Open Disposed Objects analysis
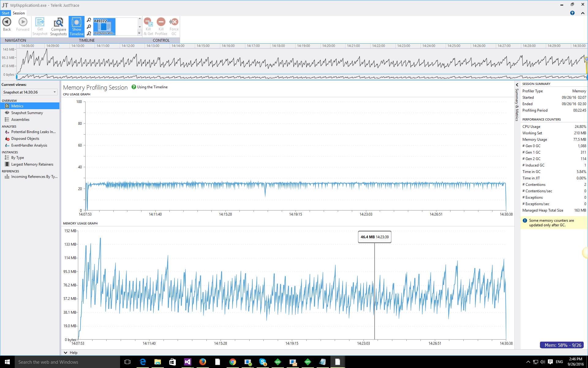588x368 pixels. [x=25, y=139]
